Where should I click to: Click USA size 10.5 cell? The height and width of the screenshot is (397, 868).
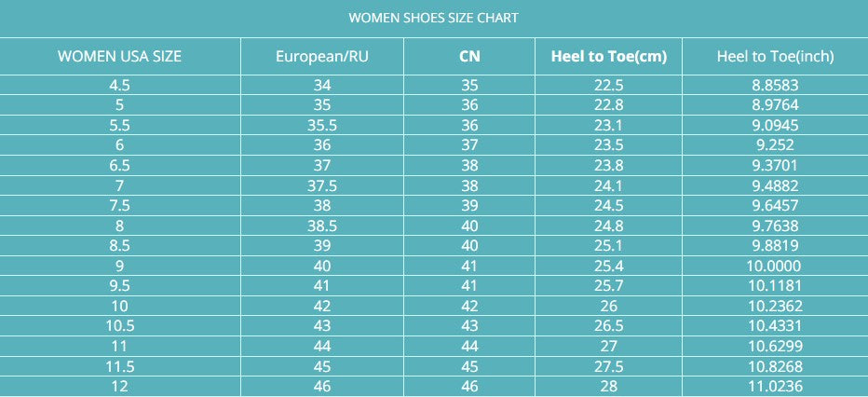119,326
